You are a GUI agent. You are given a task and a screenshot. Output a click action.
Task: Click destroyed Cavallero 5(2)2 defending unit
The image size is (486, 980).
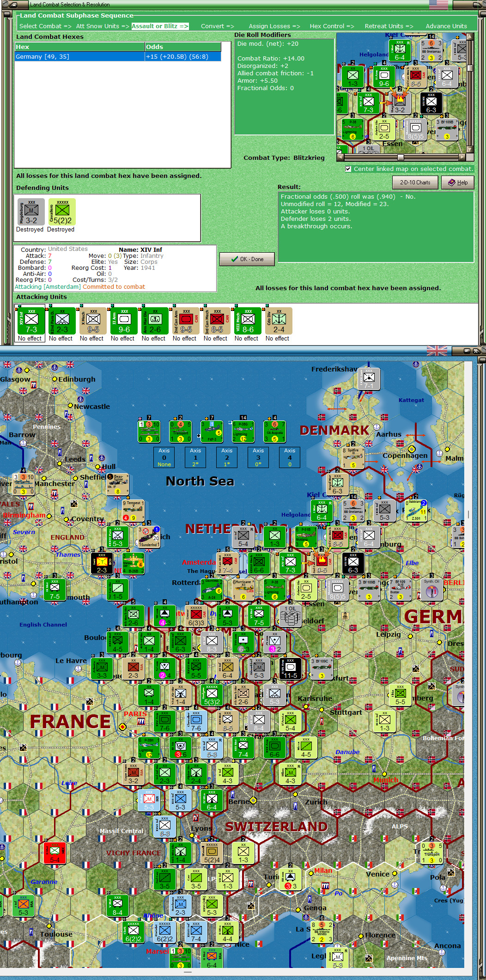point(62,212)
